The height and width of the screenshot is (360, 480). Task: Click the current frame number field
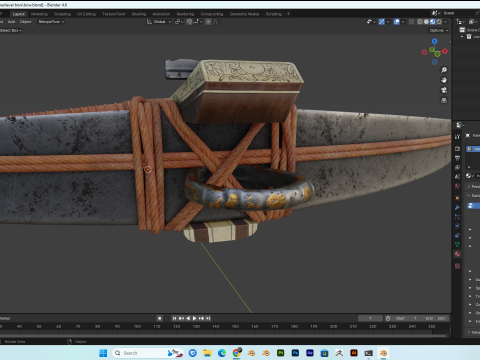370,318
